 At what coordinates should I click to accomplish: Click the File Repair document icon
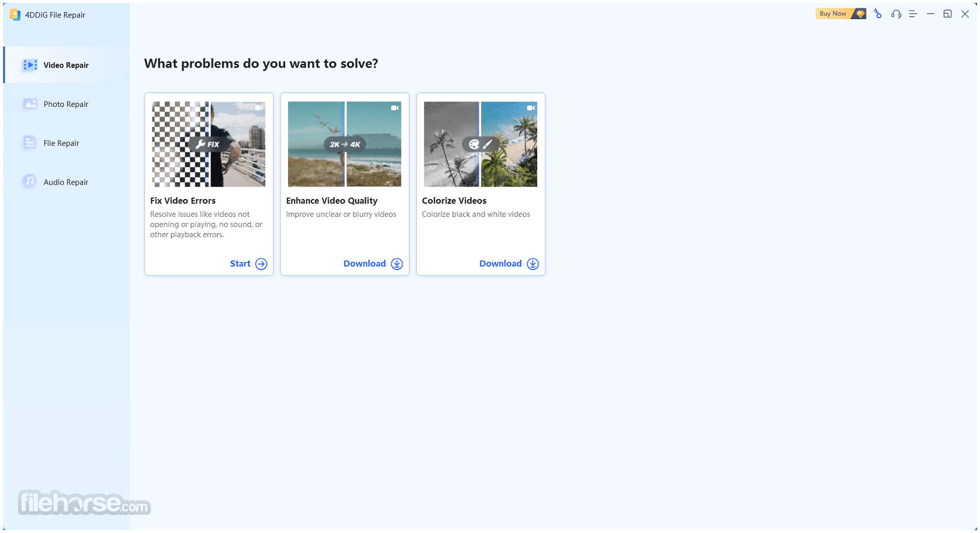tap(30, 143)
